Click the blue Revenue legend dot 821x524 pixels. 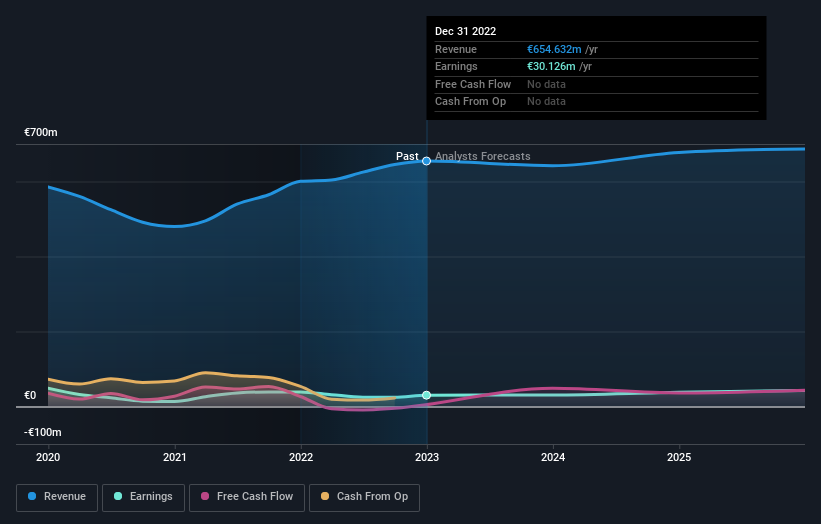(32, 496)
